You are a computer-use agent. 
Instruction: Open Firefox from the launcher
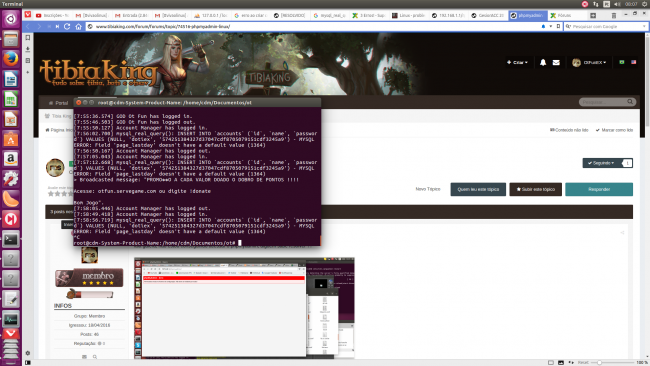(11, 58)
